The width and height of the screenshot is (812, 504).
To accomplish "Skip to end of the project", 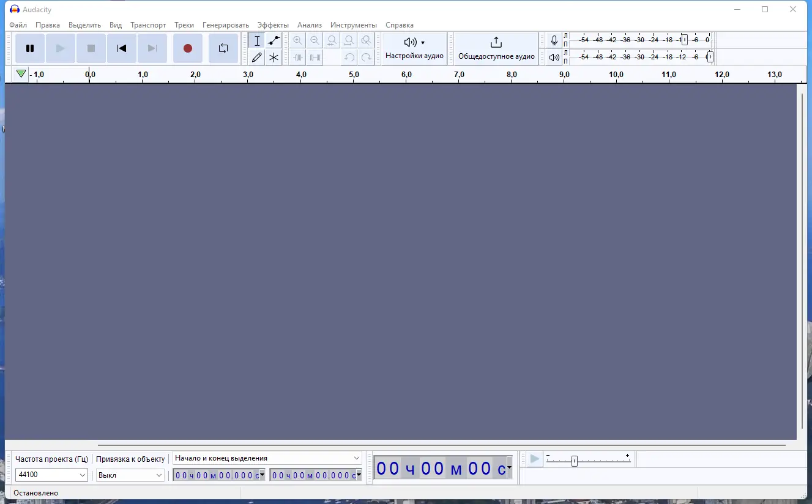I will click(x=152, y=48).
